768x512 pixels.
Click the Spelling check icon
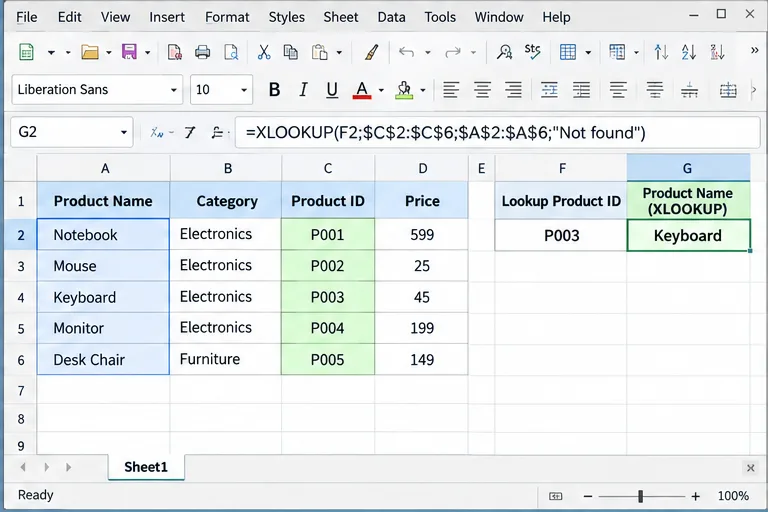pos(532,52)
